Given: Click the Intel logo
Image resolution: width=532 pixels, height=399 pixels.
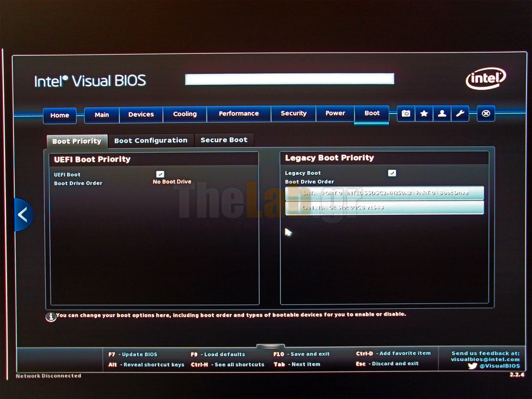Looking at the screenshot, I should tap(485, 78).
